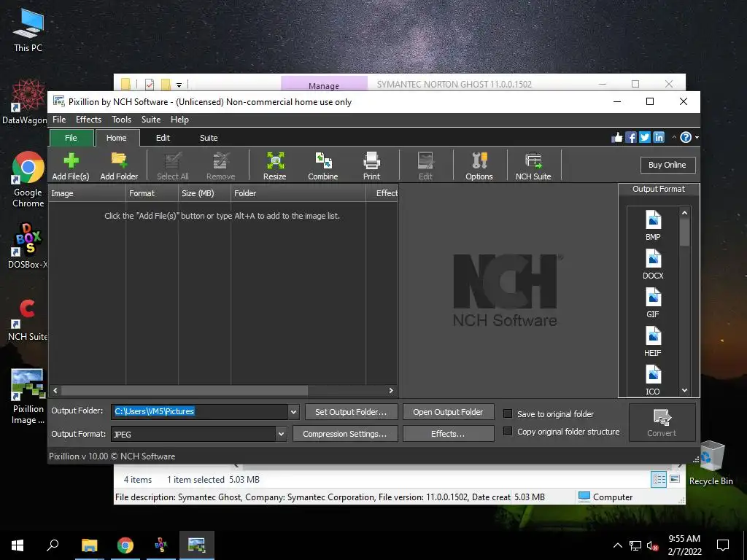Image resolution: width=747 pixels, height=560 pixels.
Task: Click Set Output Folder button
Action: point(351,412)
